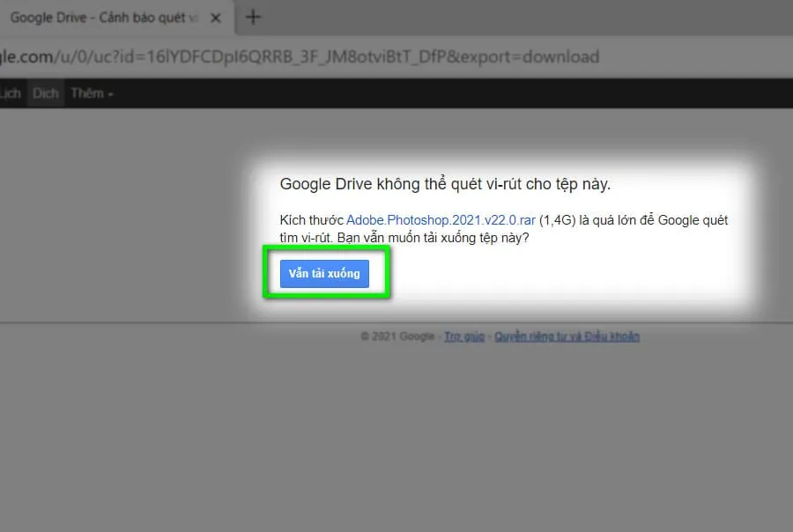Select the Google Drive virus warning tab
793x532 pixels.
point(117,18)
